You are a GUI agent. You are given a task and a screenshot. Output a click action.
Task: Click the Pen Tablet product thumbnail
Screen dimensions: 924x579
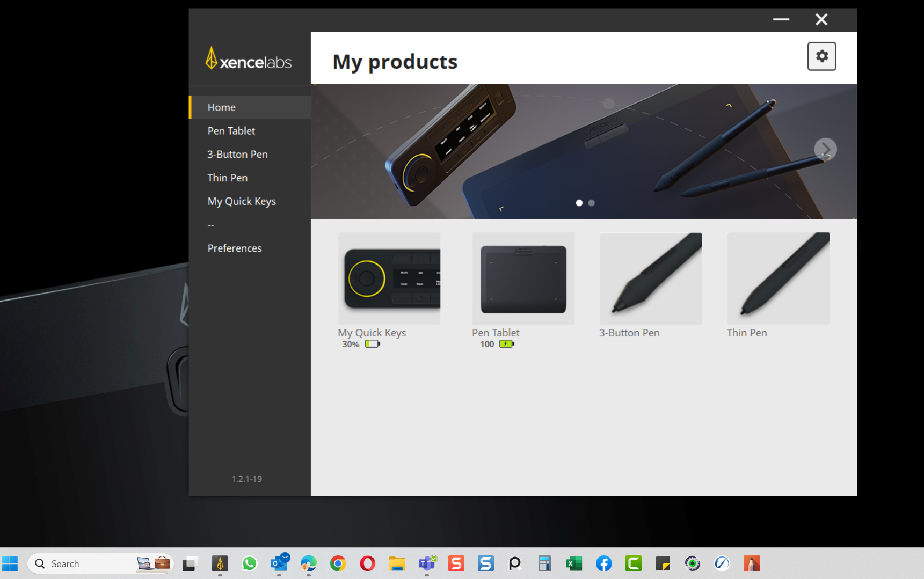(x=523, y=278)
